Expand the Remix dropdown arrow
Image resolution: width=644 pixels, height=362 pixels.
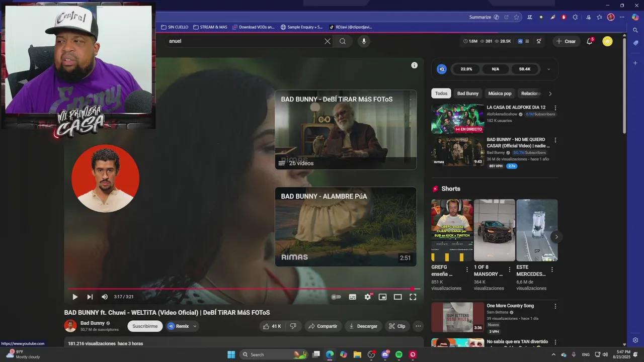click(195, 326)
